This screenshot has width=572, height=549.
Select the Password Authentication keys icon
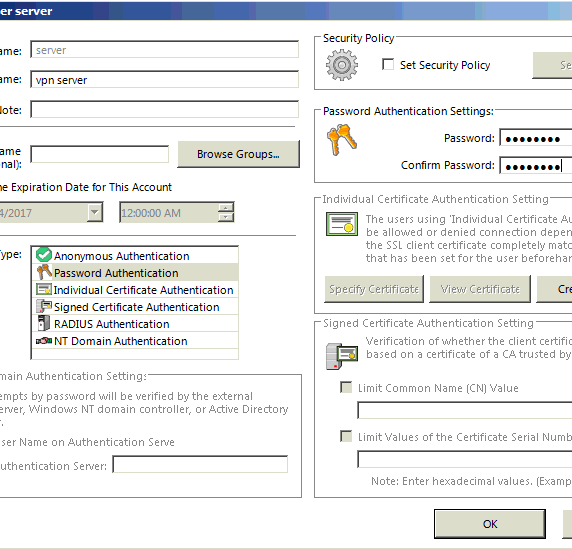(x=44, y=272)
